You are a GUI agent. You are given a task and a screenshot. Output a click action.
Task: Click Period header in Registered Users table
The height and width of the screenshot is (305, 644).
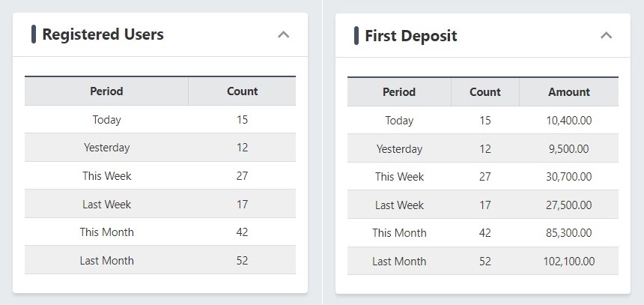pos(106,91)
